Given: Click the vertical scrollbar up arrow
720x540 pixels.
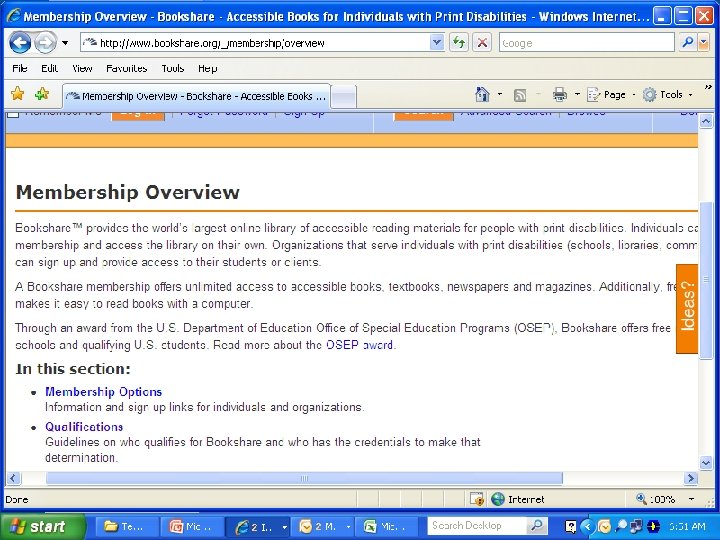Looking at the screenshot, I should pos(706,121).
